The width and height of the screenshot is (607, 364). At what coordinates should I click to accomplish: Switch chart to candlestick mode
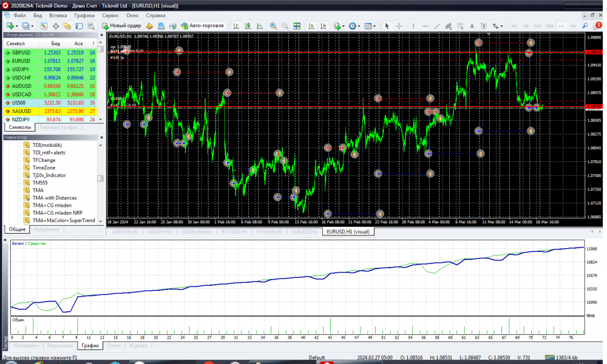(248, 26)
